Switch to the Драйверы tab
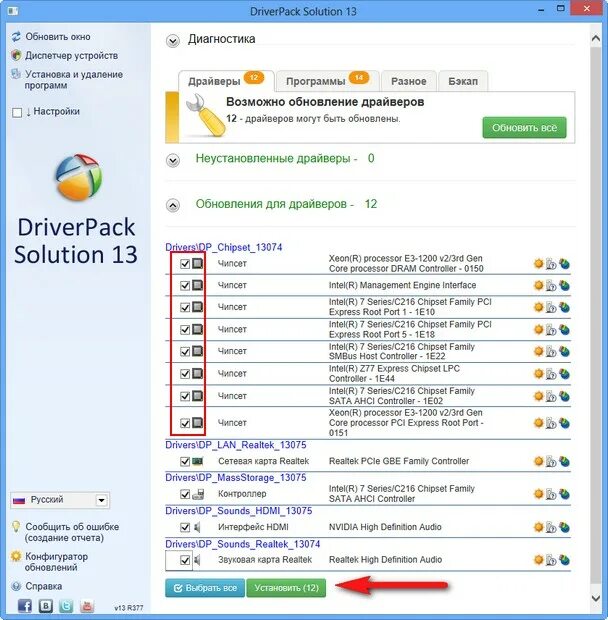This screenshot has height=620, width=608. (x=226, y=81)
